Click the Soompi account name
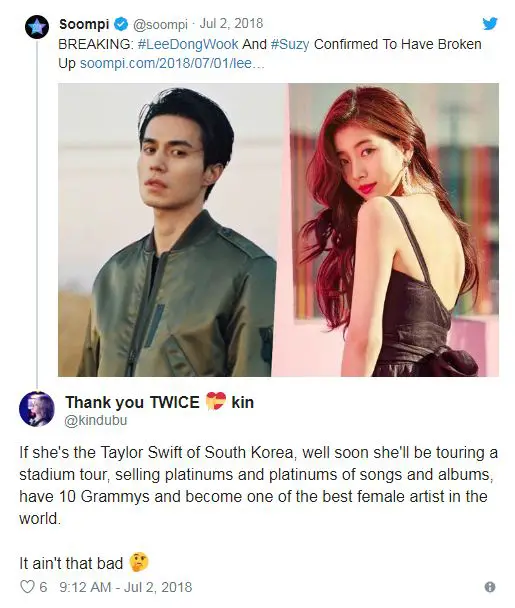This screenshot has height=608, width=515. click(84, 24)
